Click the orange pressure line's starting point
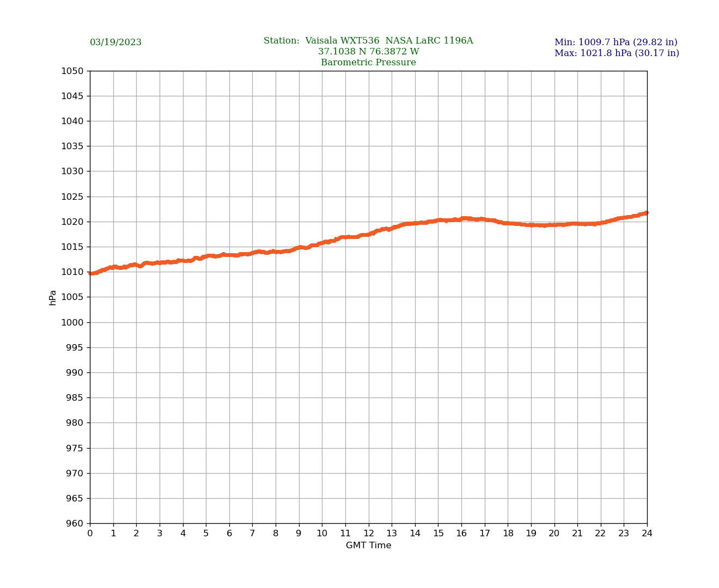 click(90, 273)
